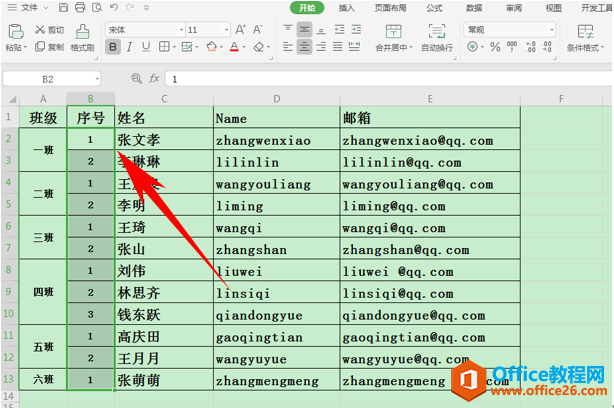Screen dimensions: 614x408
Task: Align cell content to bottom
Action: [321, 30]
